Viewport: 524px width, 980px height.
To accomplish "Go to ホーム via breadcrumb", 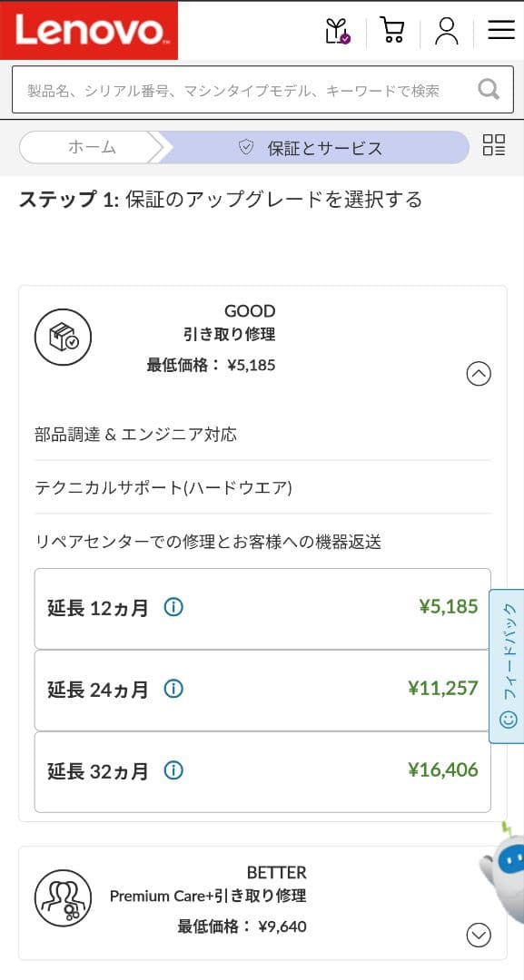I will pos(91,146).
